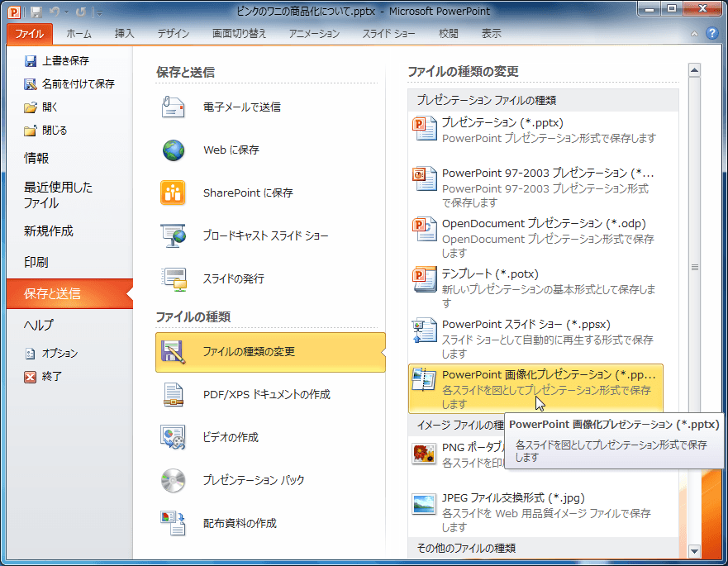Viewport: 728px width, 566px height.
Task: Click the ファイルの種類の変更 floppy-pencil icon
Action: (x=174, y=351)
